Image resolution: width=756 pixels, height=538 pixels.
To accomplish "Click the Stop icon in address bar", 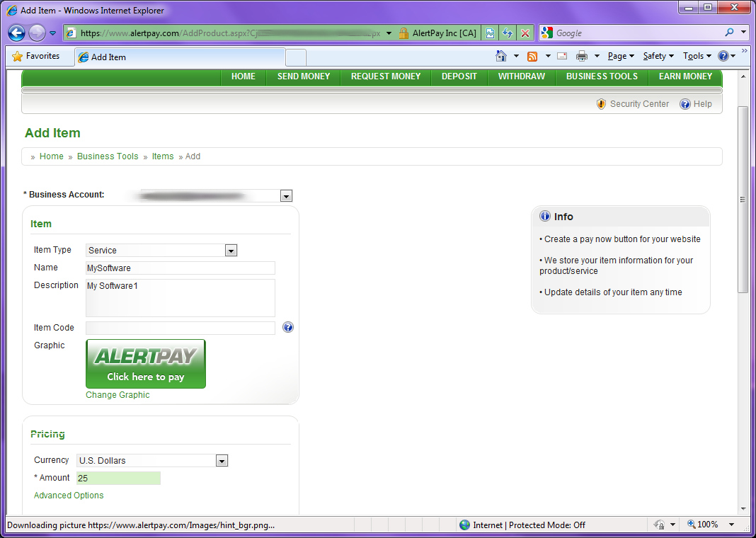I will pyautogui.click(x=525, y=33).
